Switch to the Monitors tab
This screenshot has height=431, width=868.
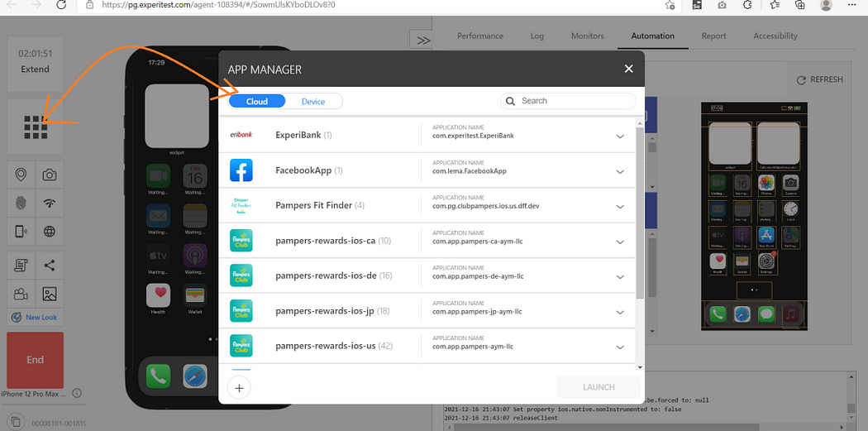point(587,36)
